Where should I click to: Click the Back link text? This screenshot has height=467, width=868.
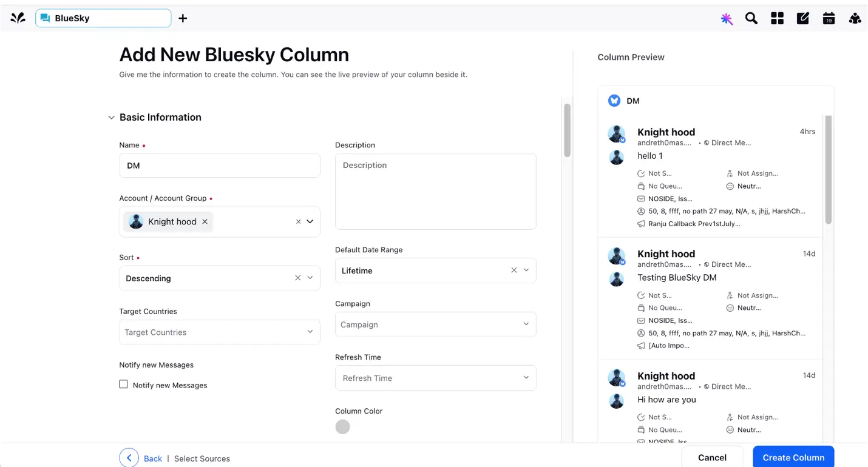click(153, 459)
